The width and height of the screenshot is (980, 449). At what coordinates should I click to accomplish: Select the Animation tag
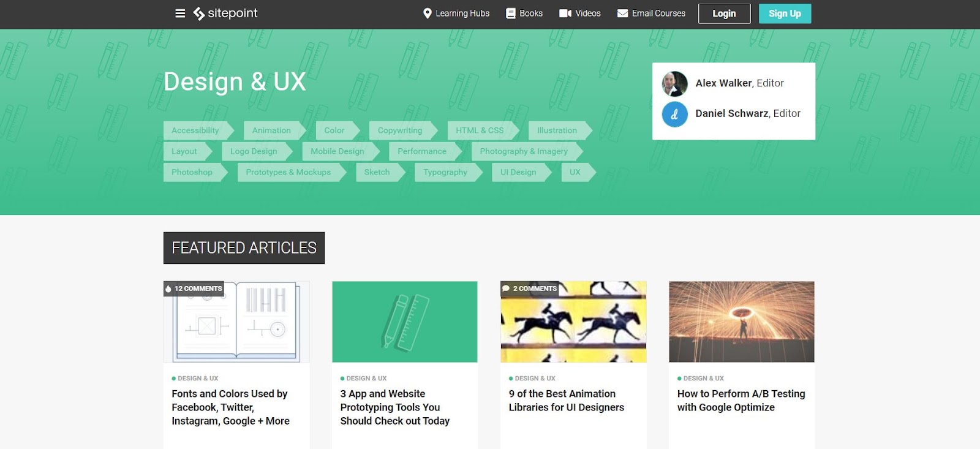[x=274, y=130]
